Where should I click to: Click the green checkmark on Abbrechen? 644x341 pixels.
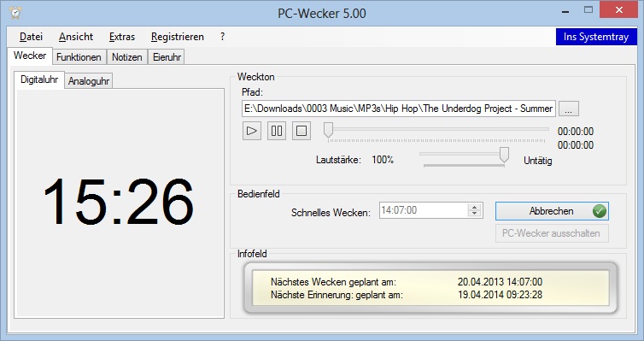[x=600, y=211]
